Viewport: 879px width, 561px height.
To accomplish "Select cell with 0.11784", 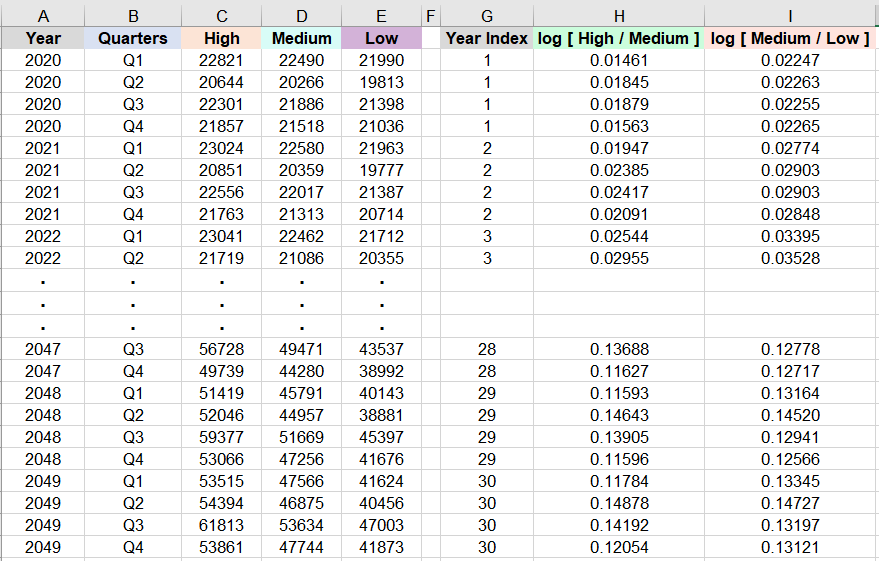I will click(x=619, y=481).
